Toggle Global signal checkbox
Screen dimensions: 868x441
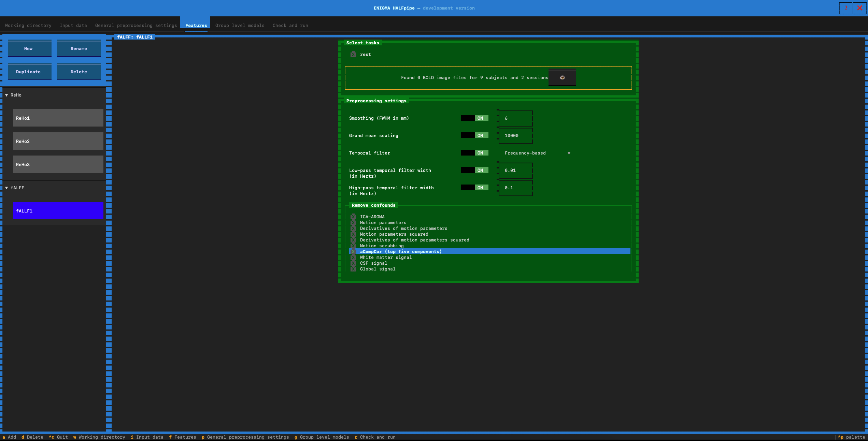click(x=353, y=269)
